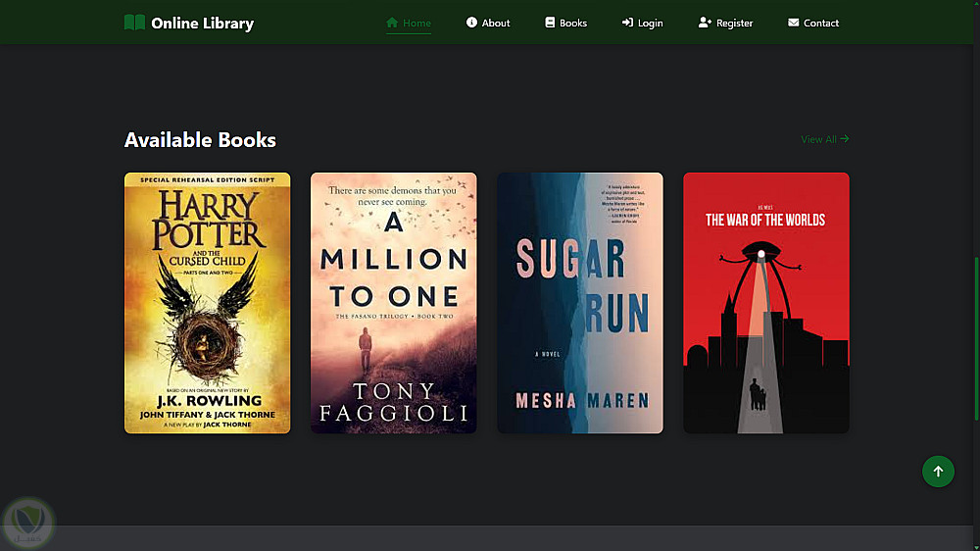This screenshot has height=551, width=980.
Task: Click the Home house icon
Action: tap(392, 23)
